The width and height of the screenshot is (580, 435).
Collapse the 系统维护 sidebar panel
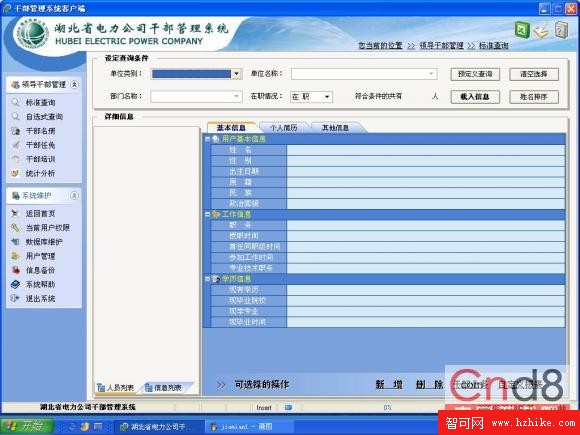[74, 195]
